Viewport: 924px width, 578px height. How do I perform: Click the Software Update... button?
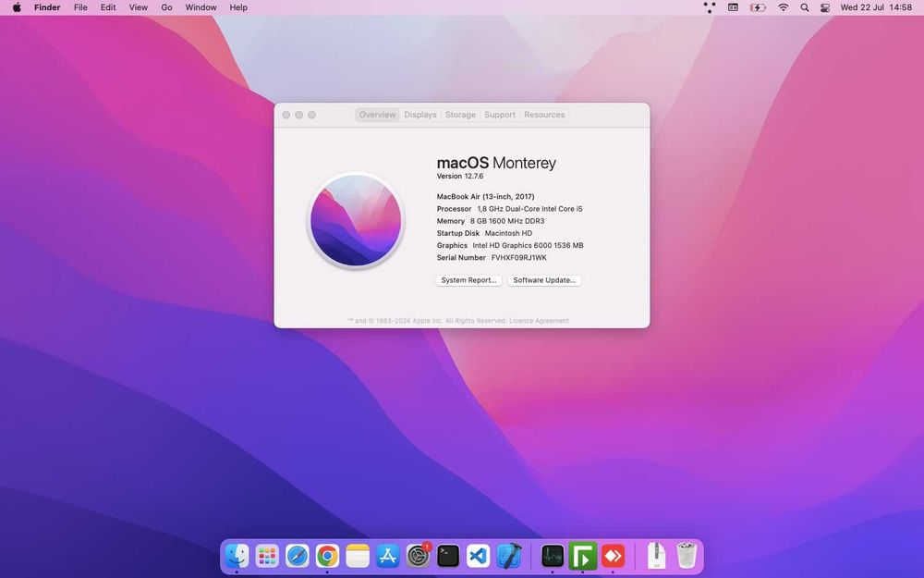544,280
